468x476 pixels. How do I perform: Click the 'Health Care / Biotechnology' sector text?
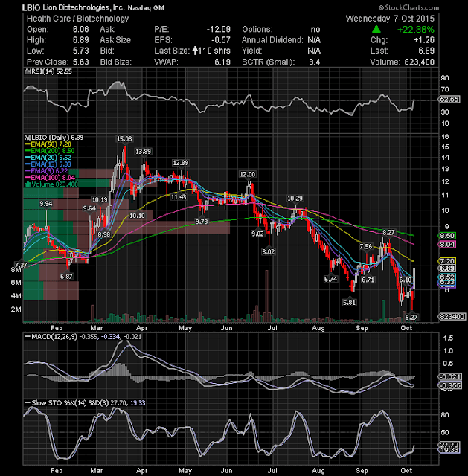[x=77, y=19]
